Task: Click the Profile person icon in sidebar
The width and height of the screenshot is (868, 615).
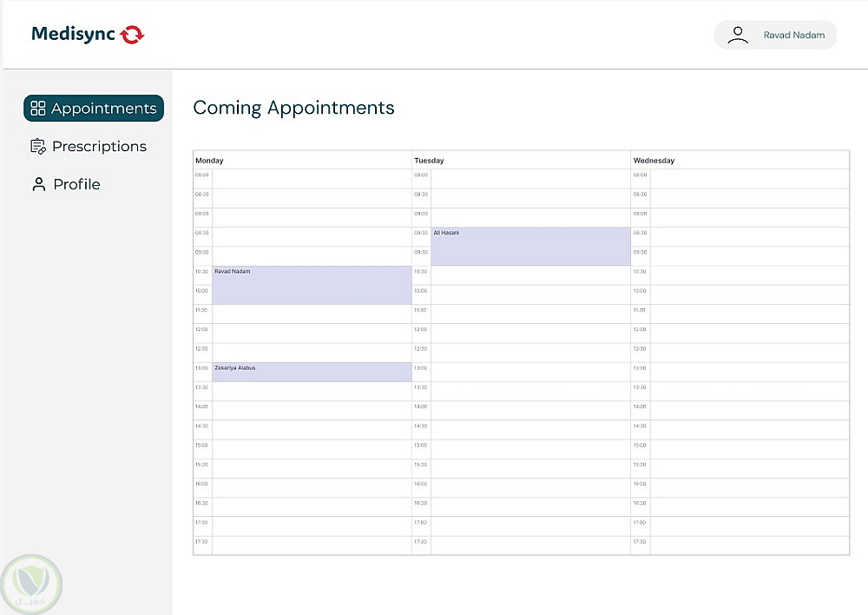Action: click(38, 184)
